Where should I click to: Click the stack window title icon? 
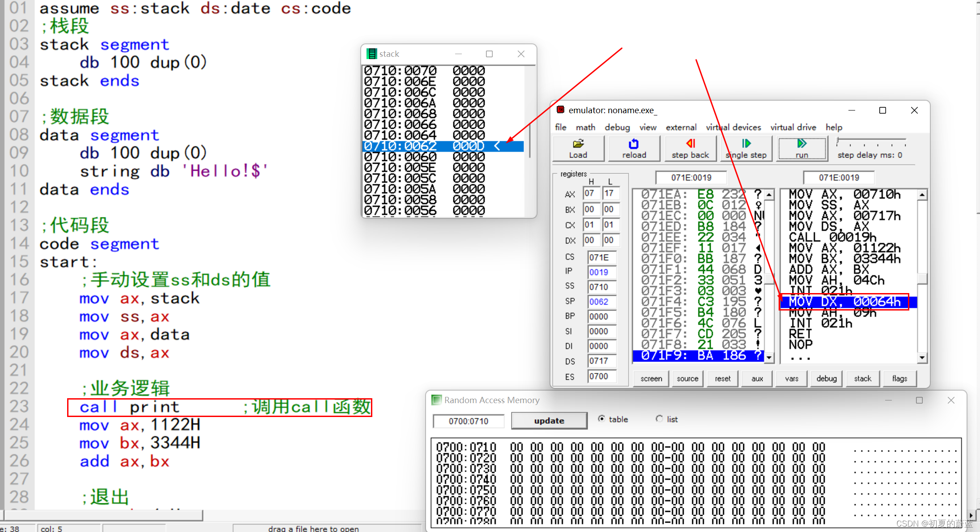click(x=371, y=54)
